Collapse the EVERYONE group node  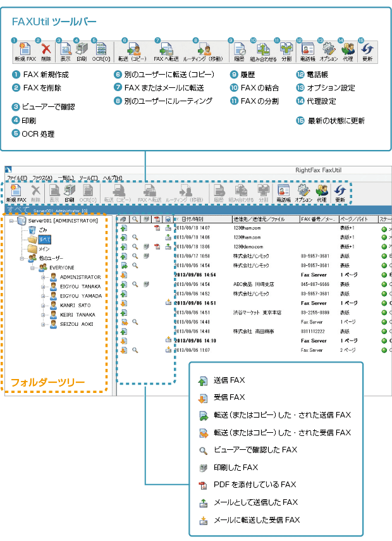32,268
